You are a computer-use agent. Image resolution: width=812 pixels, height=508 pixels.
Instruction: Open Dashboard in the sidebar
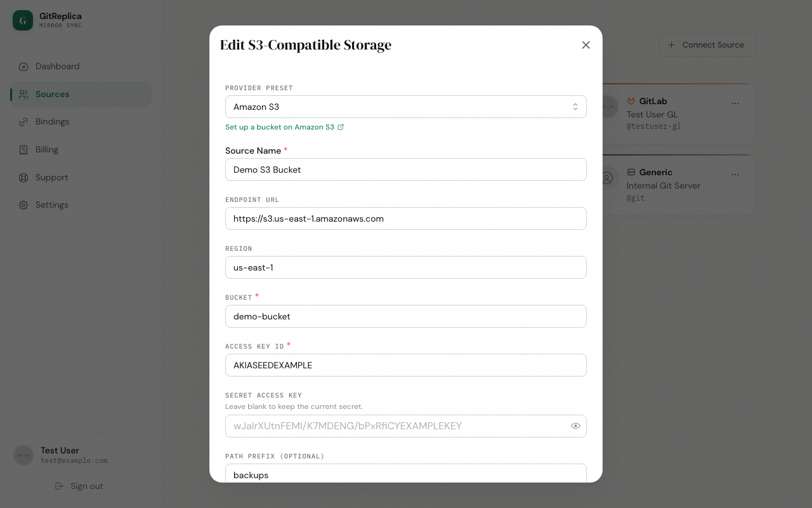[x=81, y=67]
